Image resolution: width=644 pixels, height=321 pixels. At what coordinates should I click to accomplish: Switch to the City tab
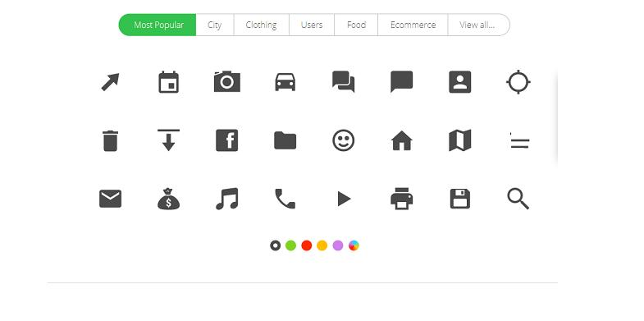[215, 25]
